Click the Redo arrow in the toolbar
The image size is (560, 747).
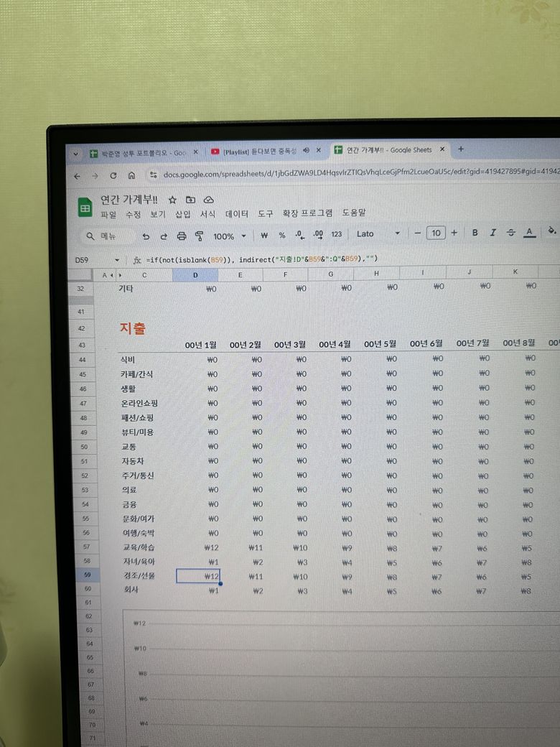(x=164, y=236)
